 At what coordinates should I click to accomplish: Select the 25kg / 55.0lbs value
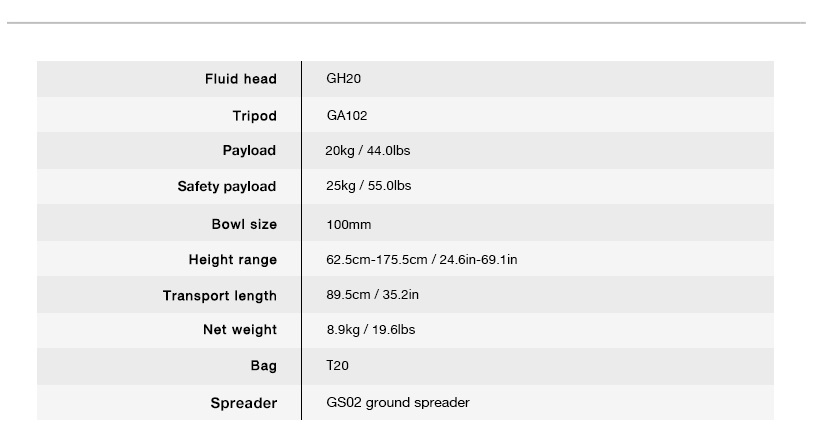click(368, 187)
